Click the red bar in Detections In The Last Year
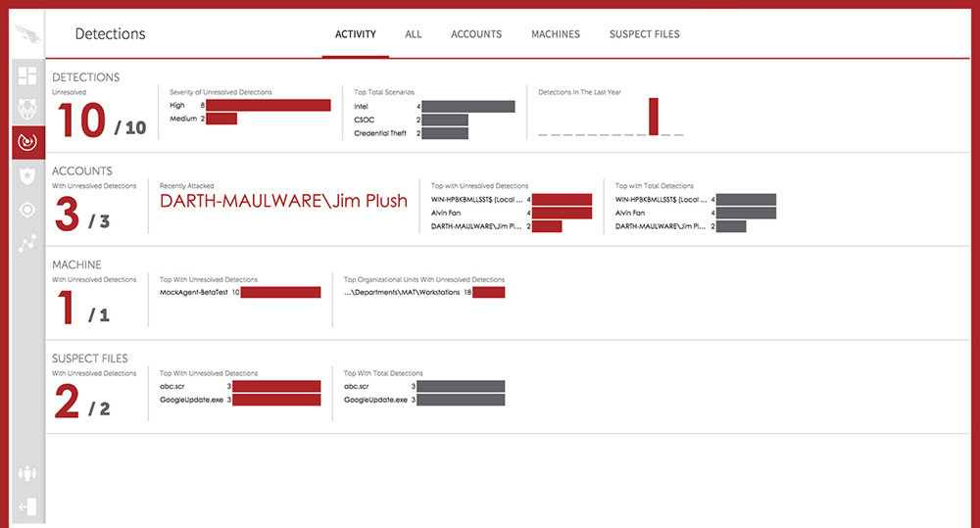This screenshot has height=528, width=980. click(654, 117)
